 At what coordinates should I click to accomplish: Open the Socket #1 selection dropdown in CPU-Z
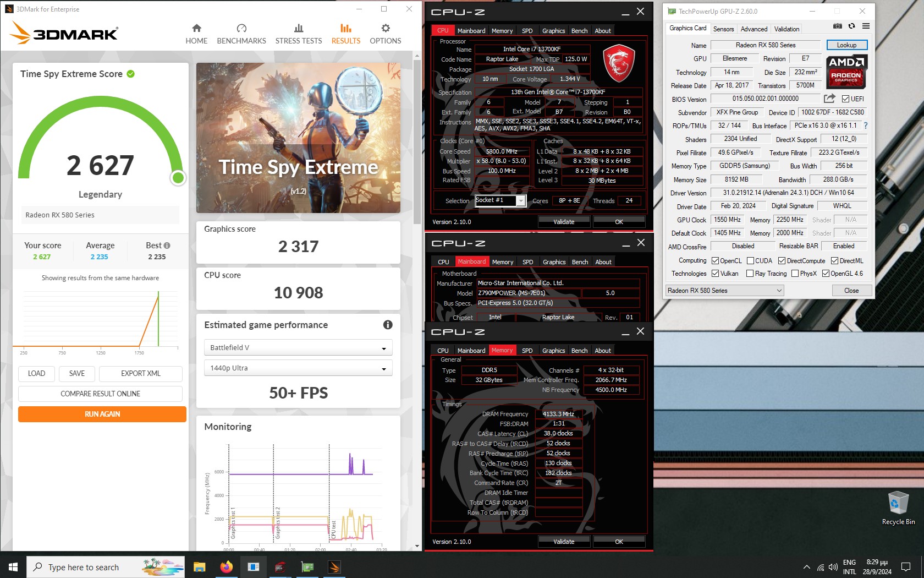click(501, 200)
